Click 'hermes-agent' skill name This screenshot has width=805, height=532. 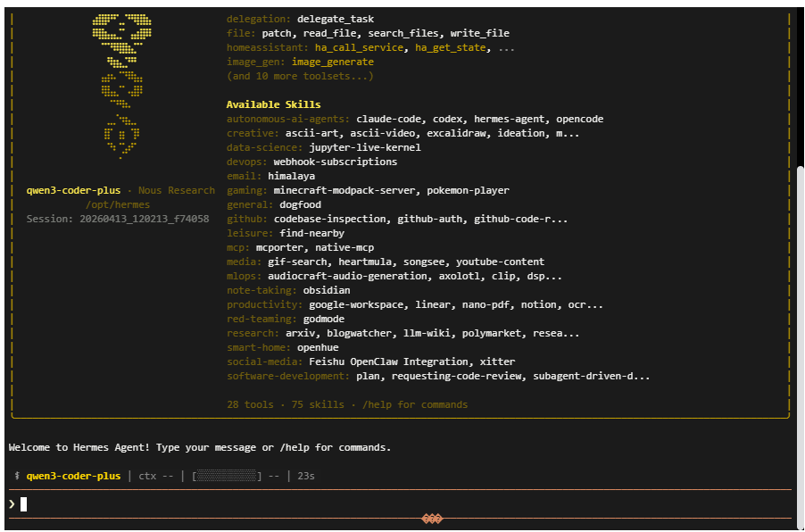(510, 119)
